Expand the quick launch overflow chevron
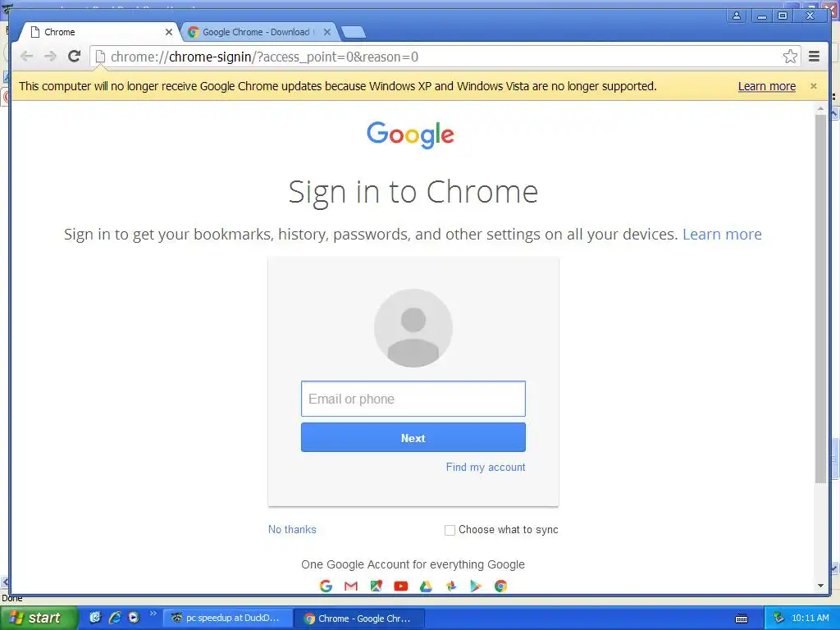The height and width of the screenshot is (630, 840). tap(153, 614)
